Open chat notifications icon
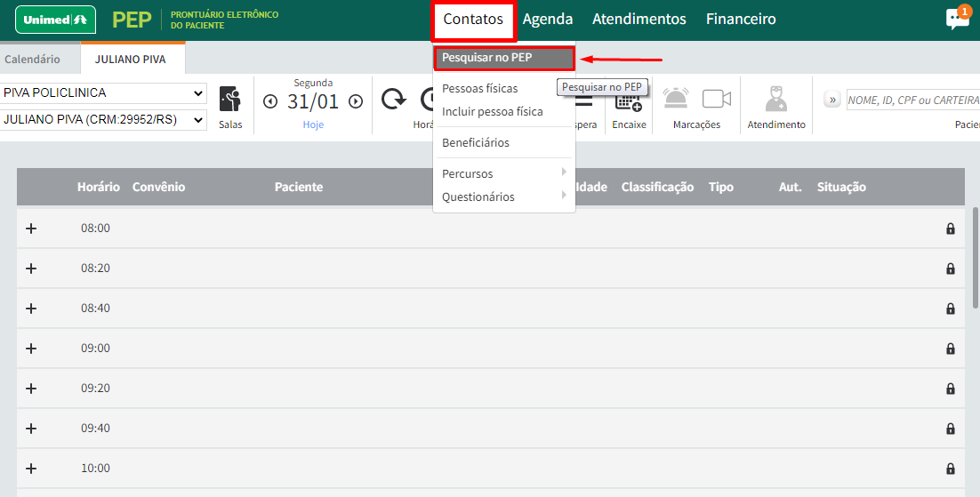Image resolution: width=980 pixels, height=497 pixels. (957, 20)
